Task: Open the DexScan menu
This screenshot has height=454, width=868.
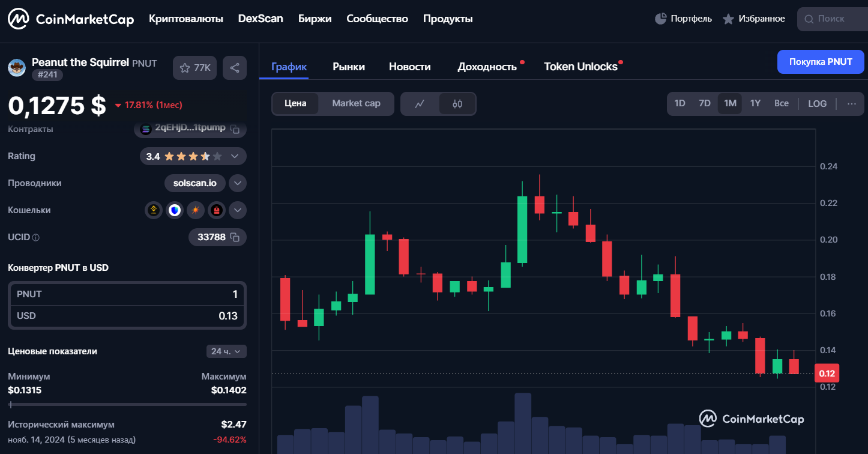Action: click(261, 19)
